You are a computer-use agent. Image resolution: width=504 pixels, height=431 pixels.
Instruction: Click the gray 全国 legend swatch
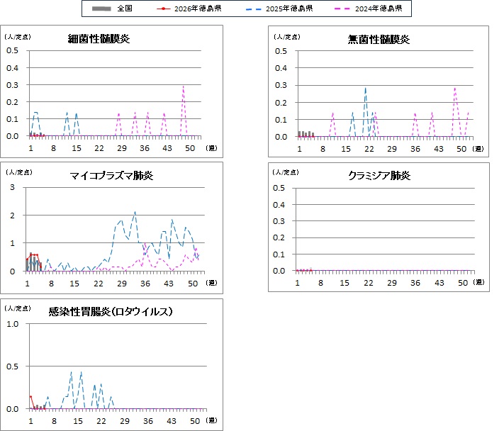pos(102,9)
